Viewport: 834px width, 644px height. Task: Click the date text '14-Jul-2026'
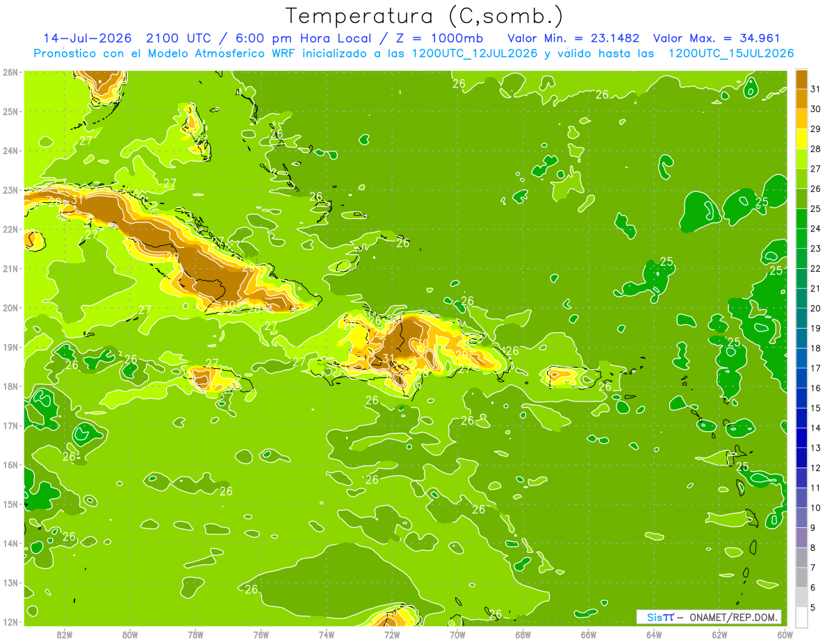coord(88,38)
